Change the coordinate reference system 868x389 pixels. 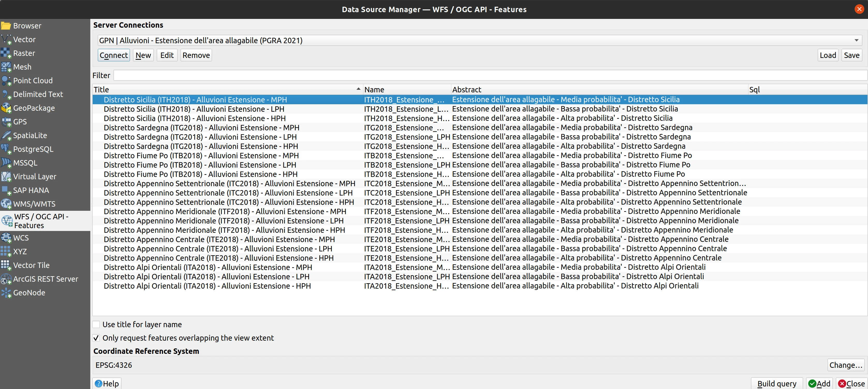pyautogui.click(x=846, y=365)
